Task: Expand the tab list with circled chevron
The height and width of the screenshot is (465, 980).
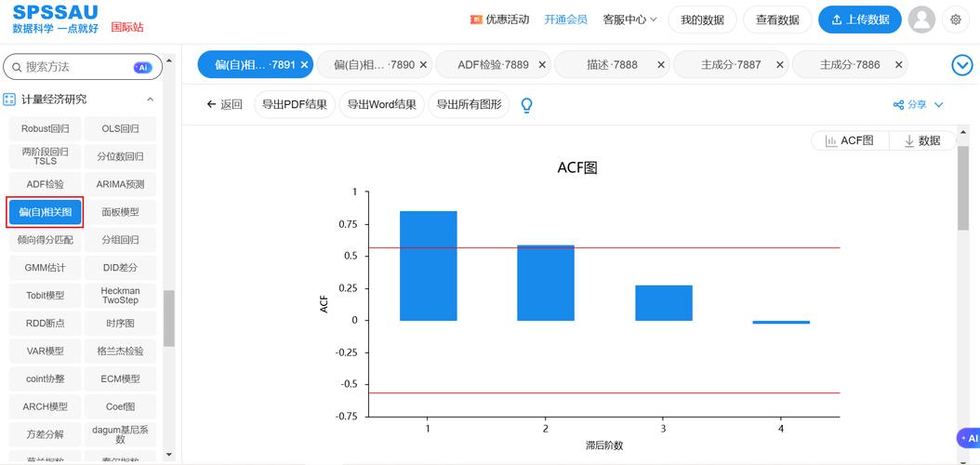Action: click(962, 65)
